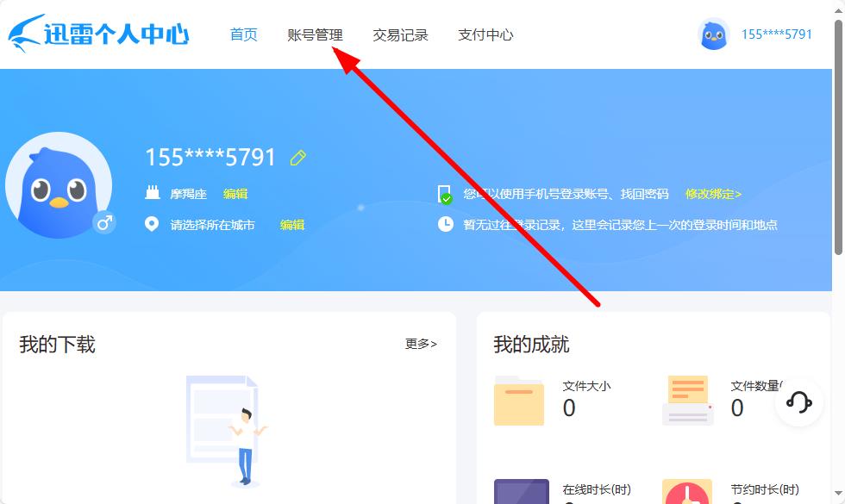This screenshot has width=845, height=504.
Task: Click the clock login record icon
Action: click(x=445, y=224)
